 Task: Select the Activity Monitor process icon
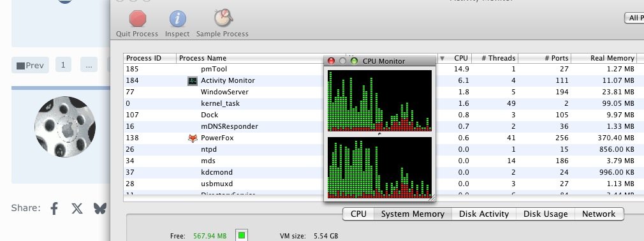(x=192, y=81)
